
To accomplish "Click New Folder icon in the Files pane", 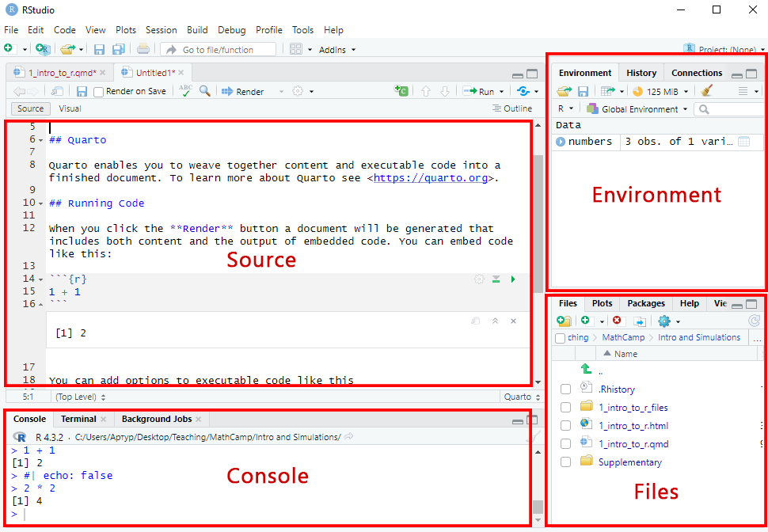I will click(x=565, y=321).
